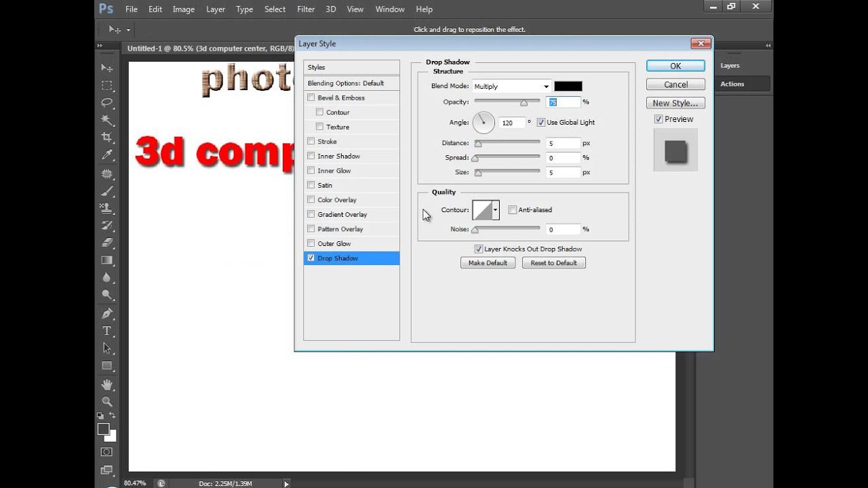868x488 pixels.
Task: Click the Noise value field
Action: tap(562, 230)
